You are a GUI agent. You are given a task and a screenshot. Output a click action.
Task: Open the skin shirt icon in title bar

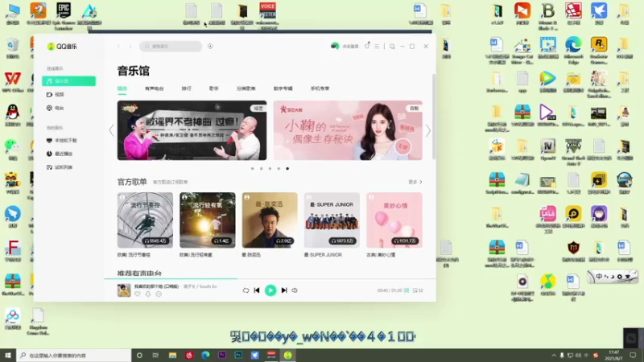tap(367, 46)
